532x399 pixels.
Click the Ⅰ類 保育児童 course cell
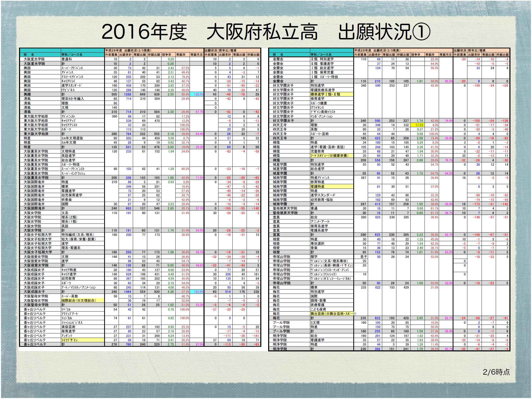coord(332,72)
